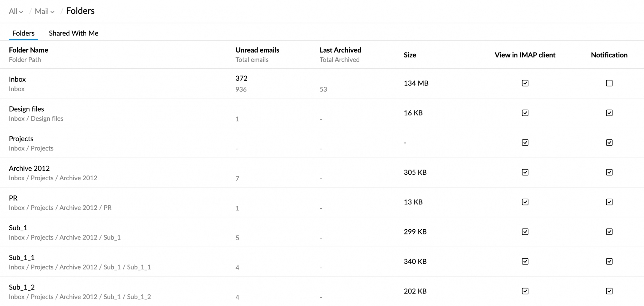The width and height of the screenshot is (644, 306).
Task: Uncheck IMAP client view for Projects folder
Action: [525, 143]
